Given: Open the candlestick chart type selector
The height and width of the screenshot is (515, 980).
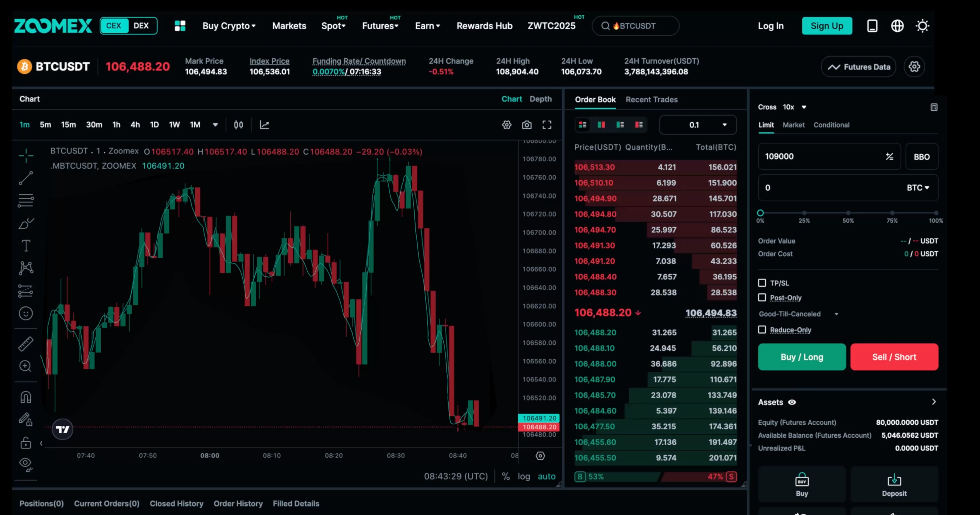Looking at the screenshot, I should pos(238,125).
